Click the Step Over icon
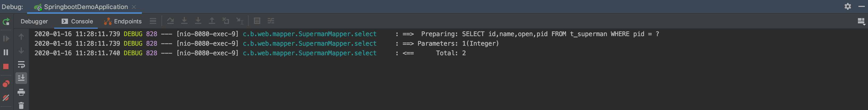Screen dimensions: 868x110 [171, 21]
